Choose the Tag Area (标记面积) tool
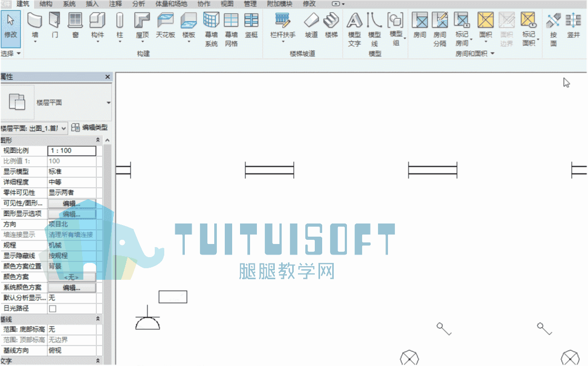 coord(529,29)
